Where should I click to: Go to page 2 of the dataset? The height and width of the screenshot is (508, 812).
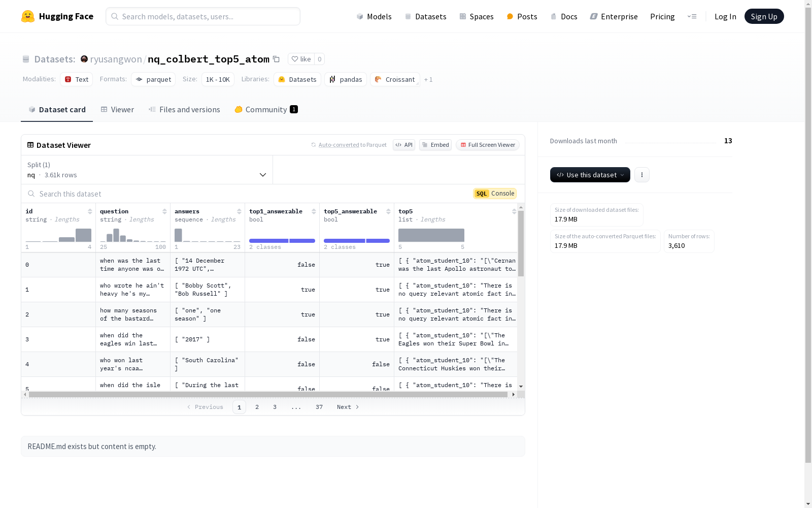pos(257,407)
